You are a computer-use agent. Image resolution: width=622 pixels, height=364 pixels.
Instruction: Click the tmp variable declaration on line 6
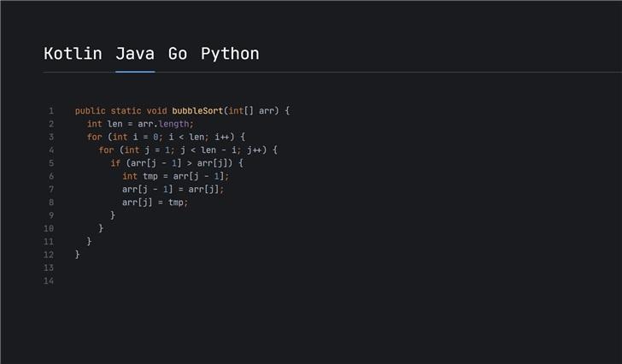(x=150, y=176)
